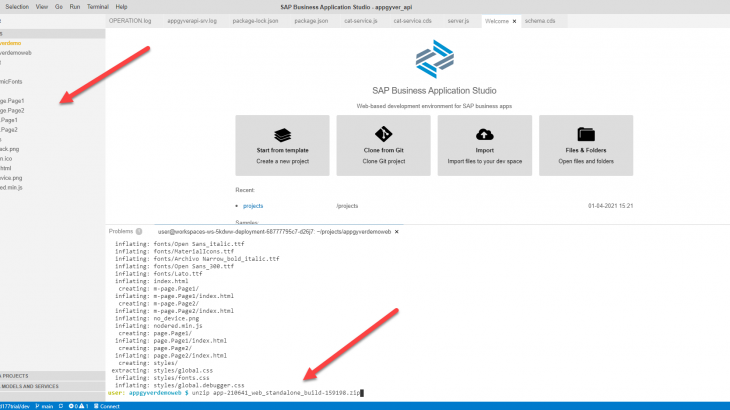The width and height of the screenshot is (730, 410).
Task: Click the terminal command prompt line
Action: coord(236,393)
